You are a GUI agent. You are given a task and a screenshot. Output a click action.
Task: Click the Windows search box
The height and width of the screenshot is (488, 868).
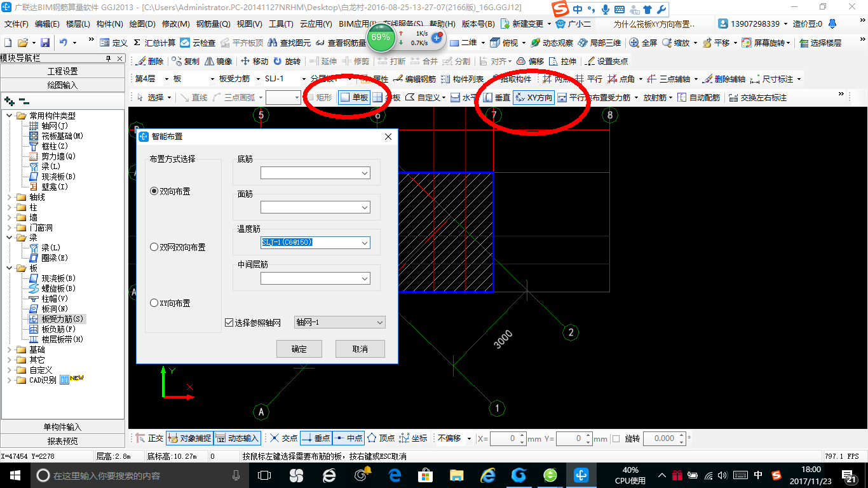[140, 475]
